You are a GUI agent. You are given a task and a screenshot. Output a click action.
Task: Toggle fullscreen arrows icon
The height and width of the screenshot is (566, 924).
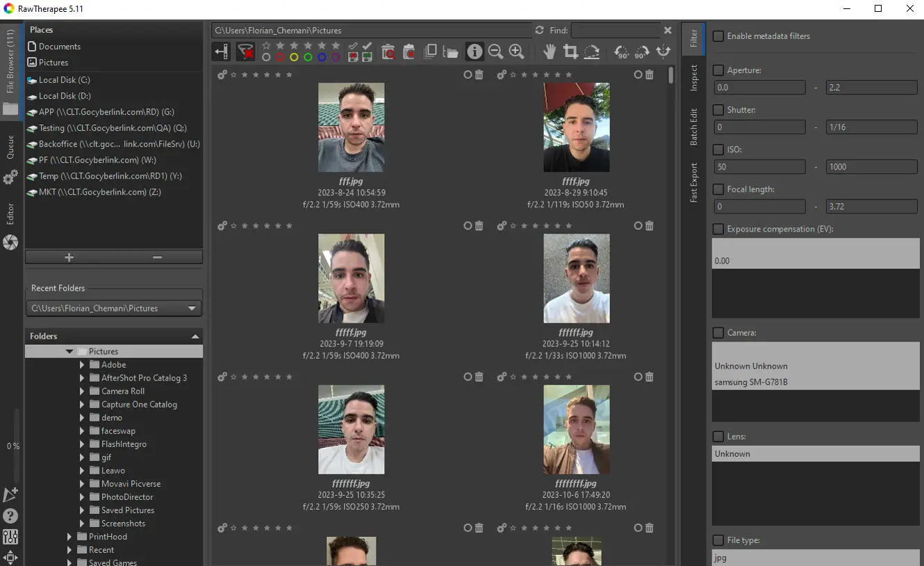point(10,557)
